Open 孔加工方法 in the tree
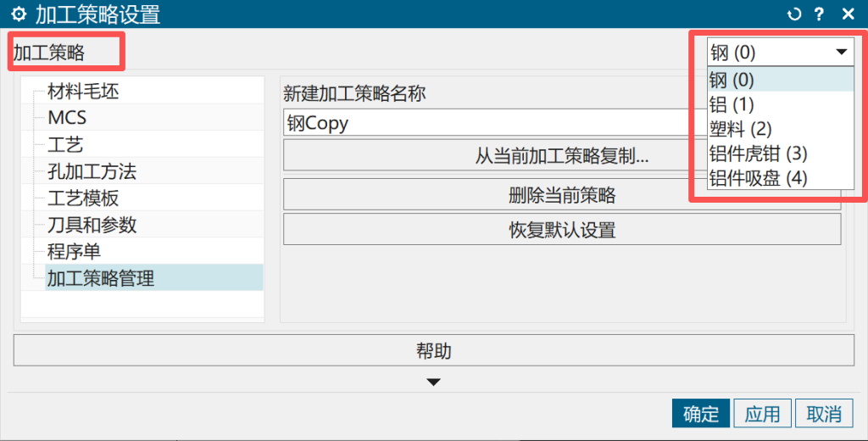The width and height of the screenshot is (868, 441). click(92, 172)
